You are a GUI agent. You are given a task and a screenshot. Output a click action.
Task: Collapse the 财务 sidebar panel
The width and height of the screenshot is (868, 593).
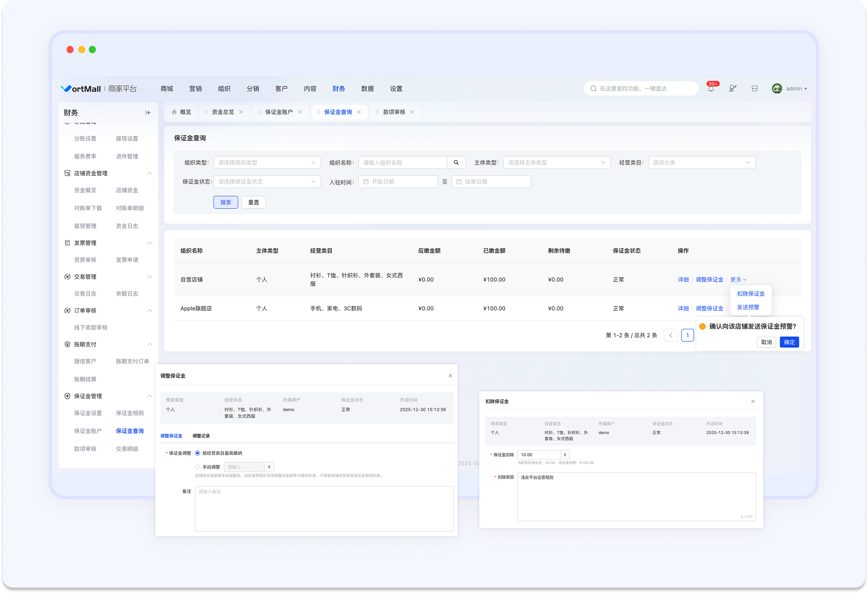[x=148, y=112]
